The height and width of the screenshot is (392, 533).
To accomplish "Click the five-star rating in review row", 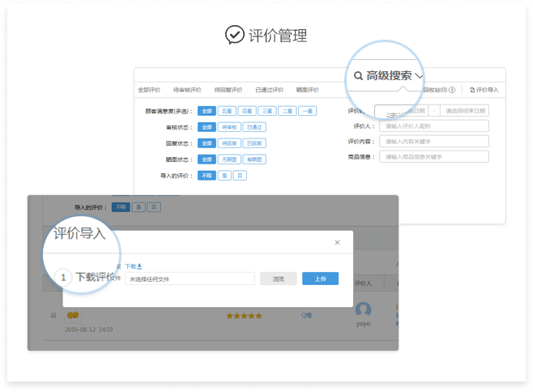I will pyautogui.click(x=244, y=316).
